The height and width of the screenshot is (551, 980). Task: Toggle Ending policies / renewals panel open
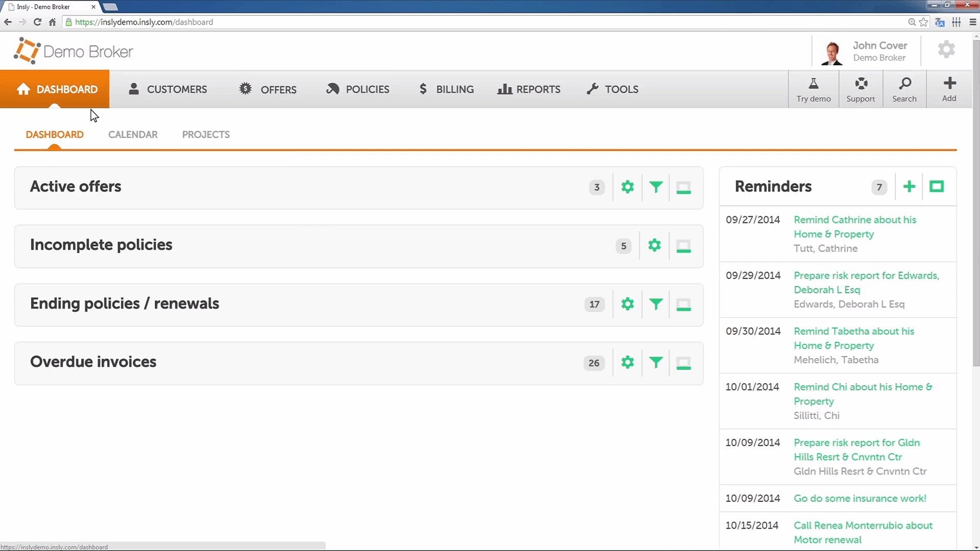[x=683, y=305]
